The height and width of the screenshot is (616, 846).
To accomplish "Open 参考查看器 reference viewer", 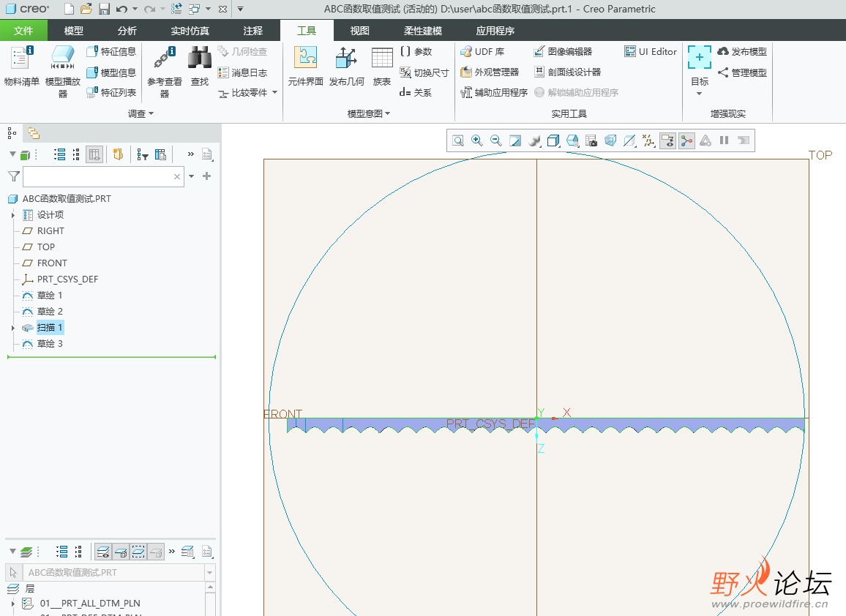I will 165,71.
